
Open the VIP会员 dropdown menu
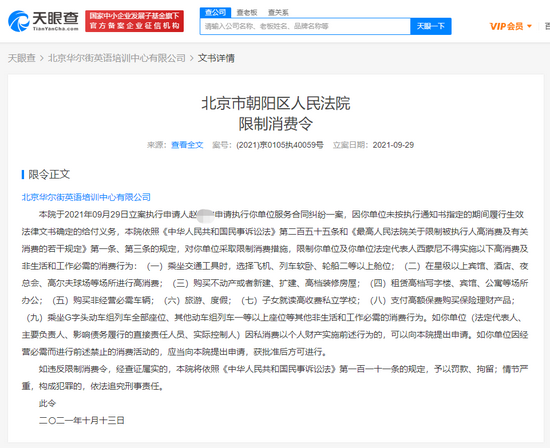click(511, 26)
